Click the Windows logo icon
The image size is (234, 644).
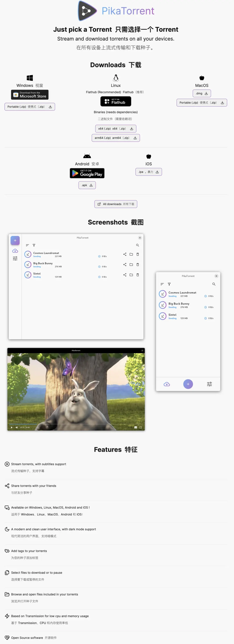(x=30, y=78)
